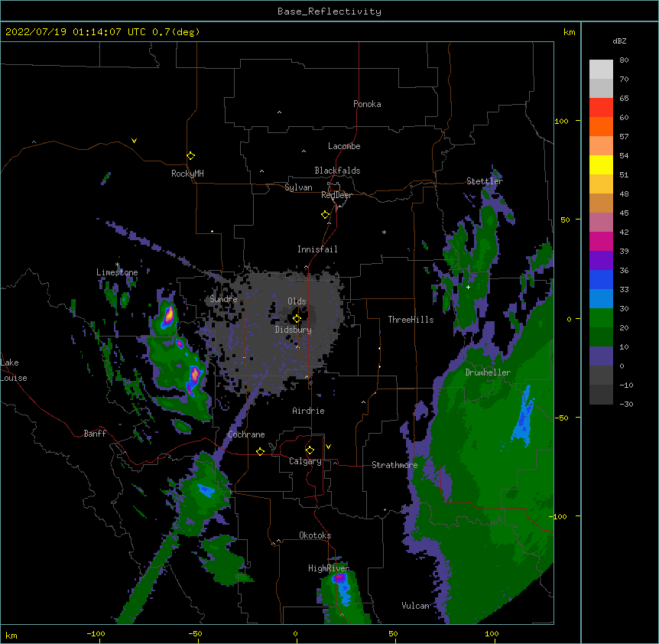This screenshot has width=659, height=644.
Task: Click the white asterisk marker east of Innisfail
Action: coord(384,232)
